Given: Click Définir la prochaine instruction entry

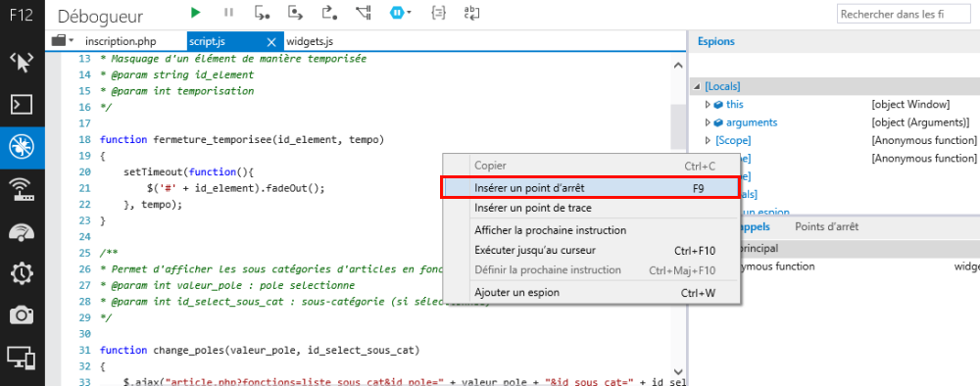Looking at the screenshot, I should click(590, 270).
